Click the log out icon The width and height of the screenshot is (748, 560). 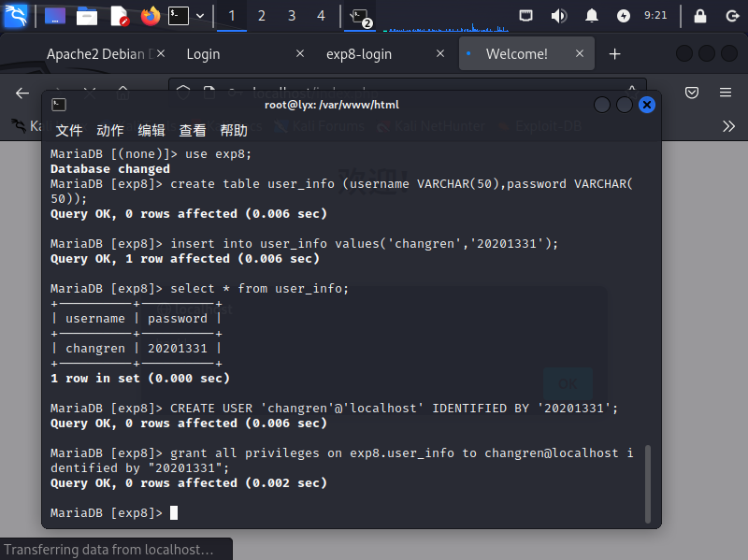point(732,16)
